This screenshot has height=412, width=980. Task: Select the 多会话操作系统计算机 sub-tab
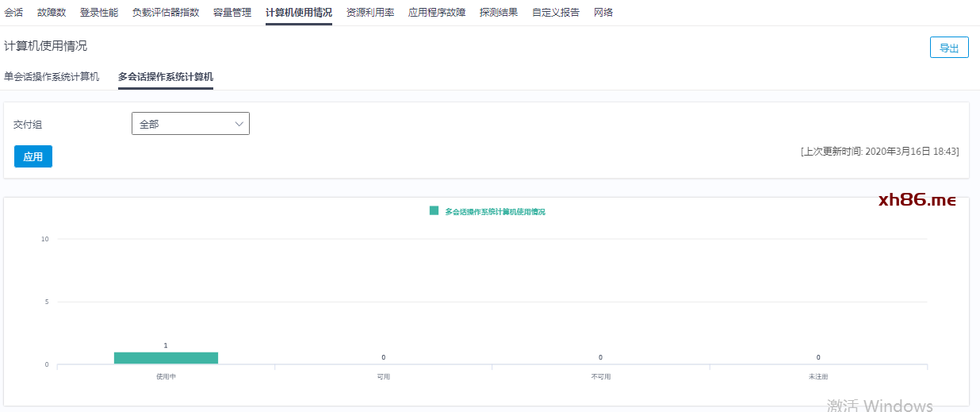click(166, 77)
